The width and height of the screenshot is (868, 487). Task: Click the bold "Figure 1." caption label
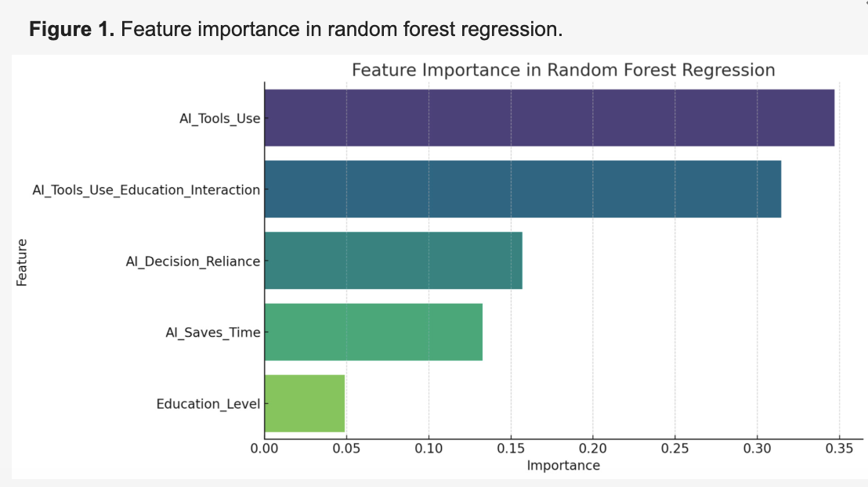(71, 31)
